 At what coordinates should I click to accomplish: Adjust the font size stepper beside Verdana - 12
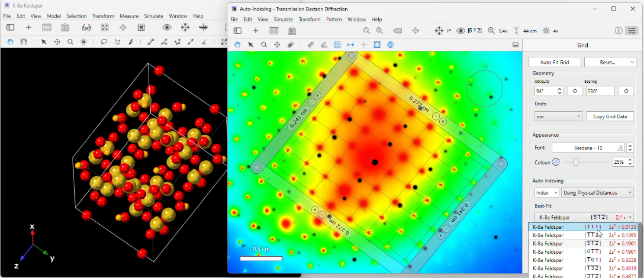click(x=630, y=148)
